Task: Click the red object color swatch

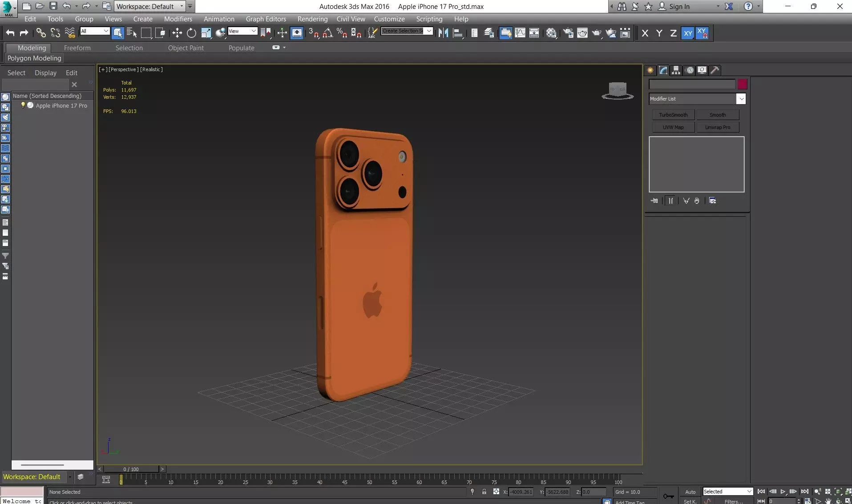Action: [742, 85]
